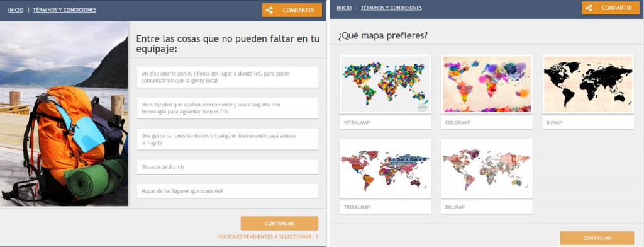Pick the black BVMAP map thumbnail
The height and width of the screenshot is (247, 644).
[588, 84]
